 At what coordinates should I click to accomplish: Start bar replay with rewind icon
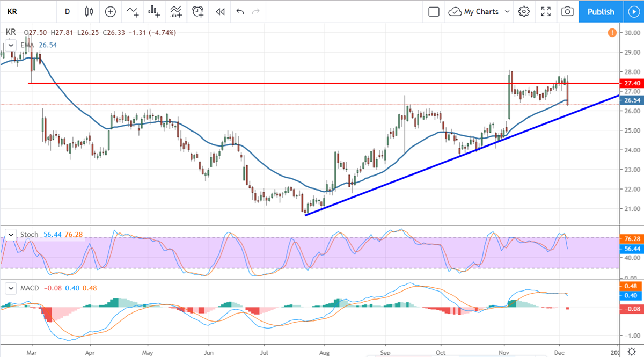coord(219,11)
